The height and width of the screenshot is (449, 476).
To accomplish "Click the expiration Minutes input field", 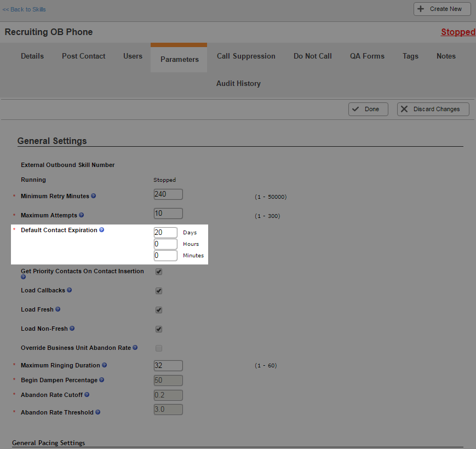I will (x=165, y=256).
